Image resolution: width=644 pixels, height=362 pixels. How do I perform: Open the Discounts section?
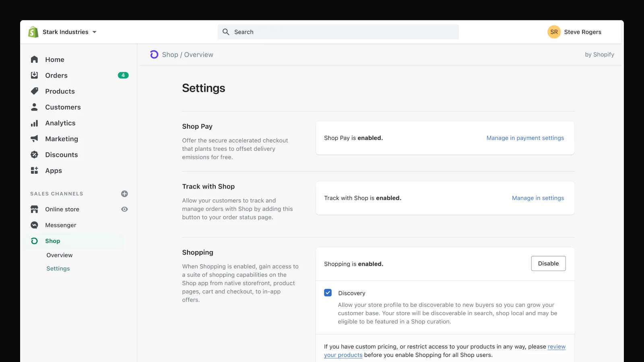coord(62,155)
